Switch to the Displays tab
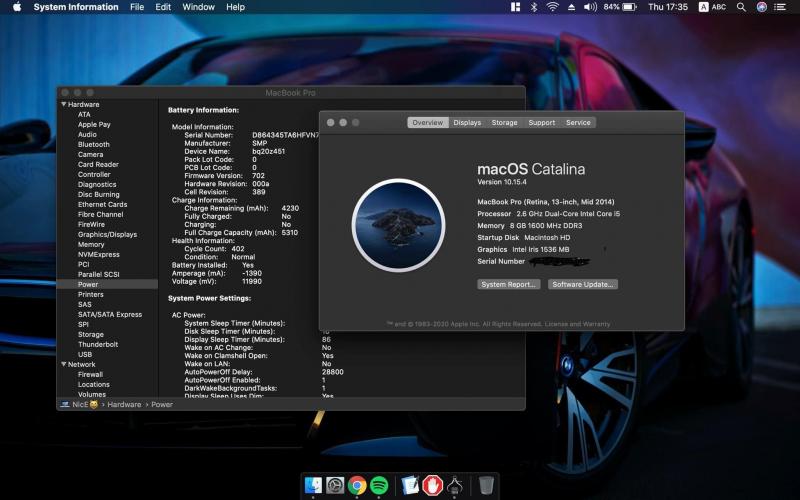The image size is (800, 500). click(467, 122)
